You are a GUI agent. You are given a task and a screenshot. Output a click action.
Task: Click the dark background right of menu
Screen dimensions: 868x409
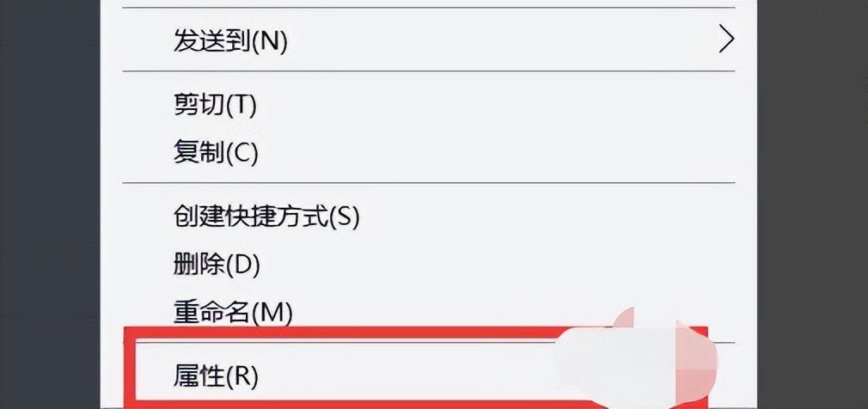812,204
